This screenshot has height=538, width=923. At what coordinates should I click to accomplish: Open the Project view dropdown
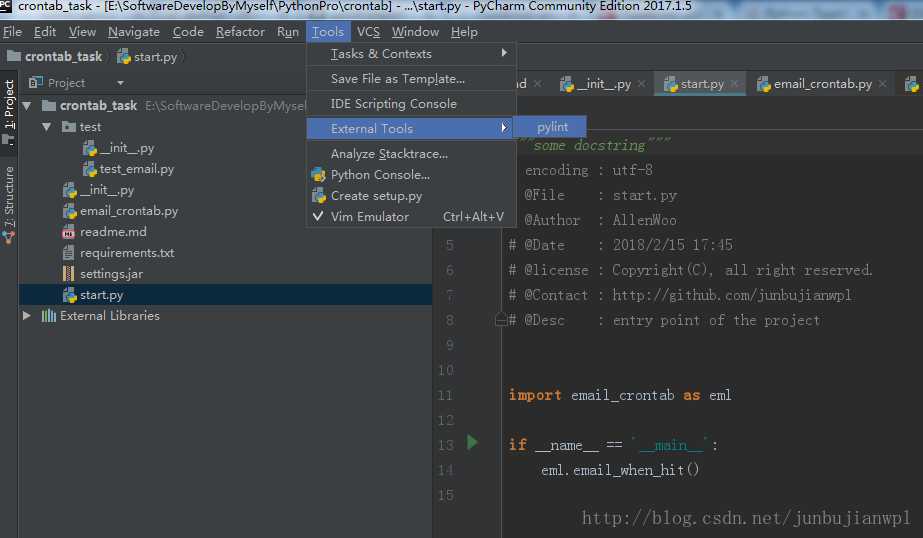tap(120, 83)
